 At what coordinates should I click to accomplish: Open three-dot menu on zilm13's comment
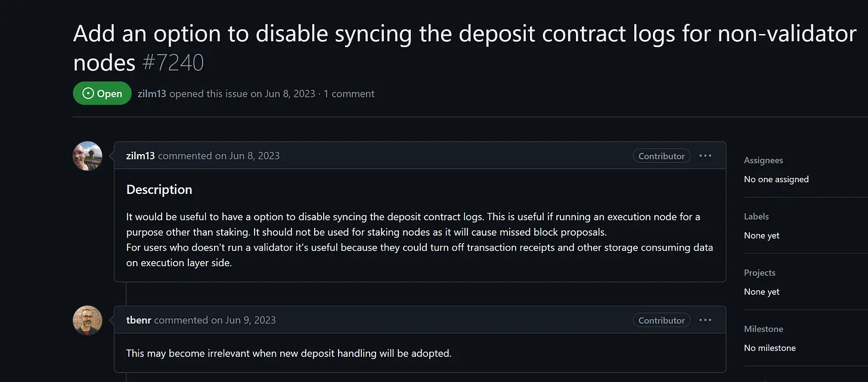click(705, 156)
